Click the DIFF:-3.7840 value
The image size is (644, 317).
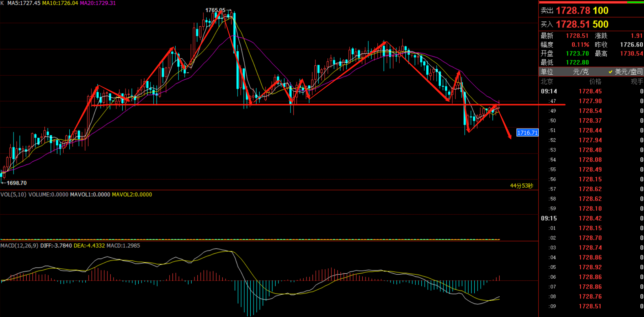pos(56,246)
